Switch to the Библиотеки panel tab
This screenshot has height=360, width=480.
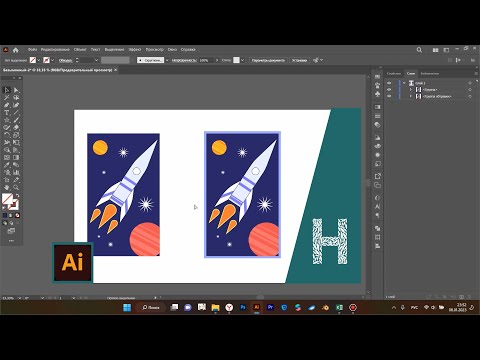429,73
